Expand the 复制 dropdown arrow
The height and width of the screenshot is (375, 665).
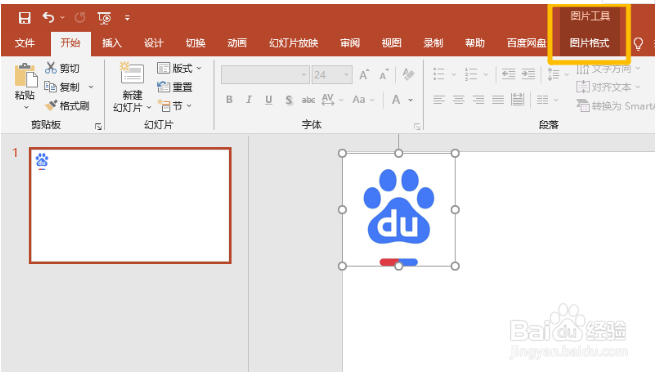[91, 87]
